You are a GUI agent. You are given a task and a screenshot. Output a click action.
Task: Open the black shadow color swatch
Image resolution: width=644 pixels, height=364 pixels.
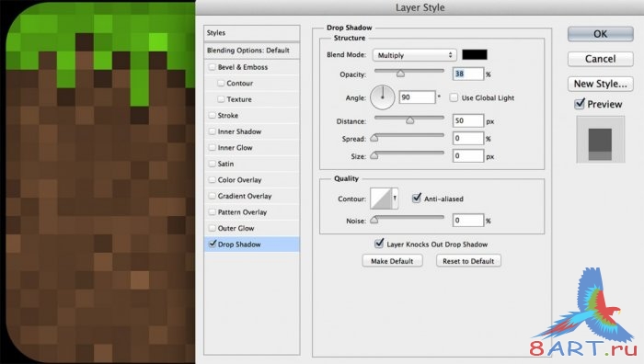click(x=475, y=54)
